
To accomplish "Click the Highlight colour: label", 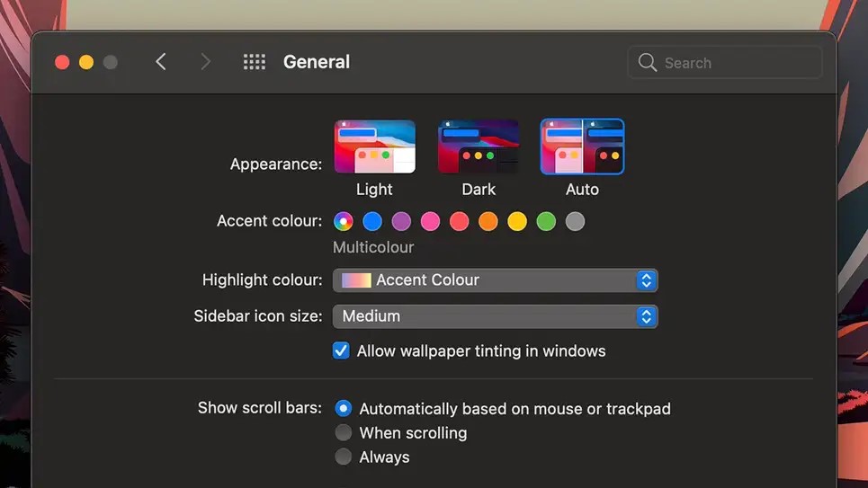I will [x=262, y=280].
